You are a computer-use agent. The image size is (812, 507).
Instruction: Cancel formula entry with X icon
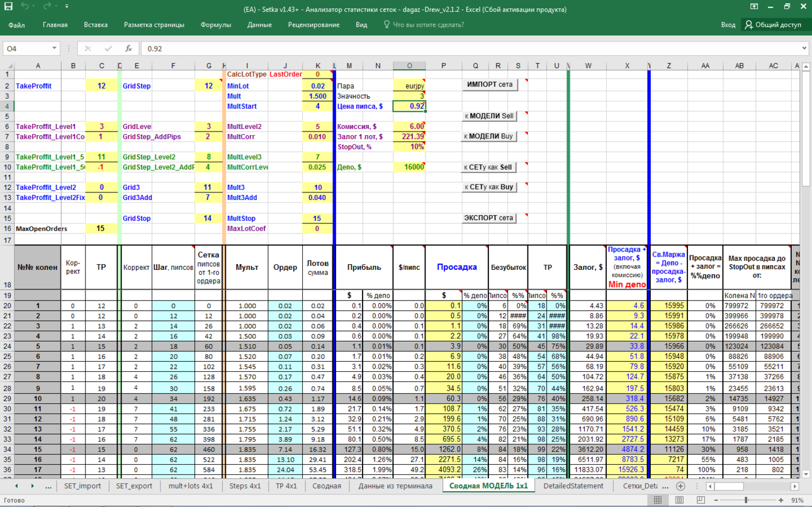[87, 48]
